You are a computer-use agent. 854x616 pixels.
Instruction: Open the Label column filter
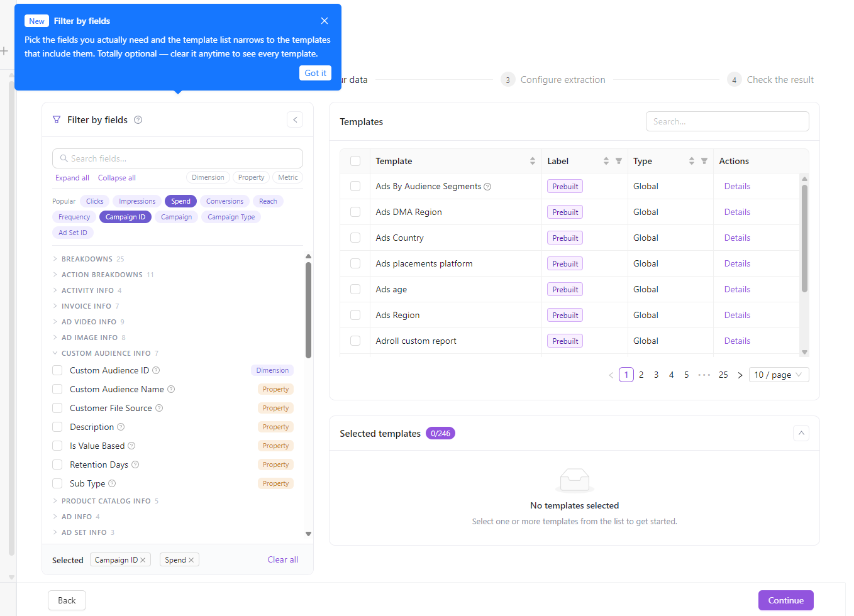pyautogui.click(x=619, y=161)
